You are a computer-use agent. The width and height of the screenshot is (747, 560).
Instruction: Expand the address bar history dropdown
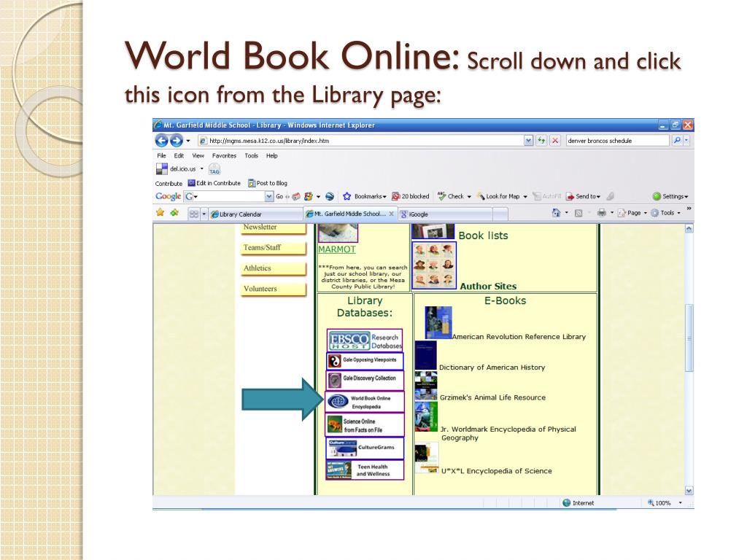click(528, 141)
